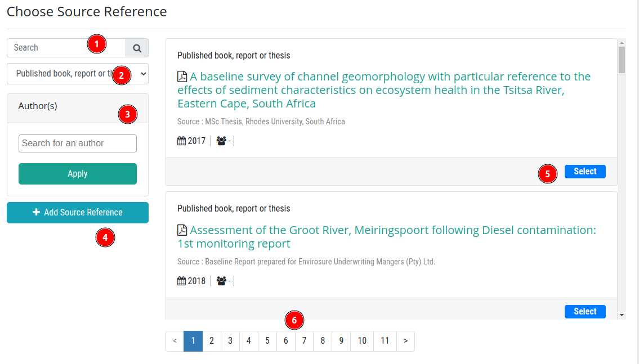Image resolution: width=639 pixels, height=364 pixels.
Task: Click the calendar icon next to 2017
Action: (x=182, y=141)
